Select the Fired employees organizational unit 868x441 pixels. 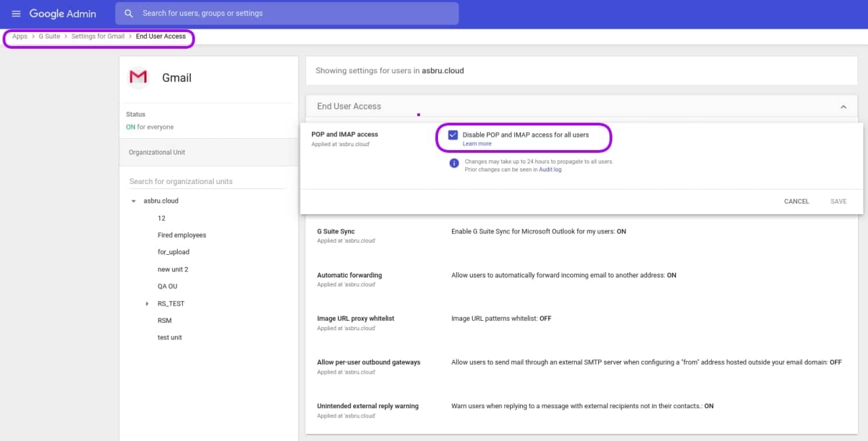(x=182, y=234)
